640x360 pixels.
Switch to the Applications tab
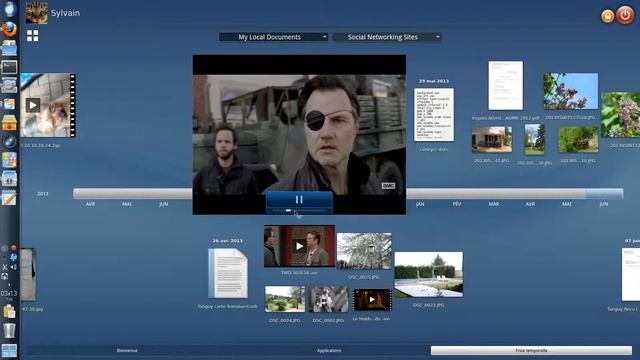coord(329,350)
